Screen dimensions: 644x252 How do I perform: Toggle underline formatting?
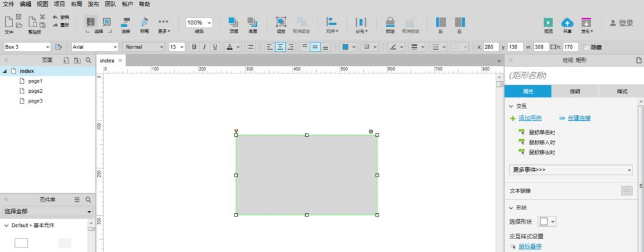215,47
